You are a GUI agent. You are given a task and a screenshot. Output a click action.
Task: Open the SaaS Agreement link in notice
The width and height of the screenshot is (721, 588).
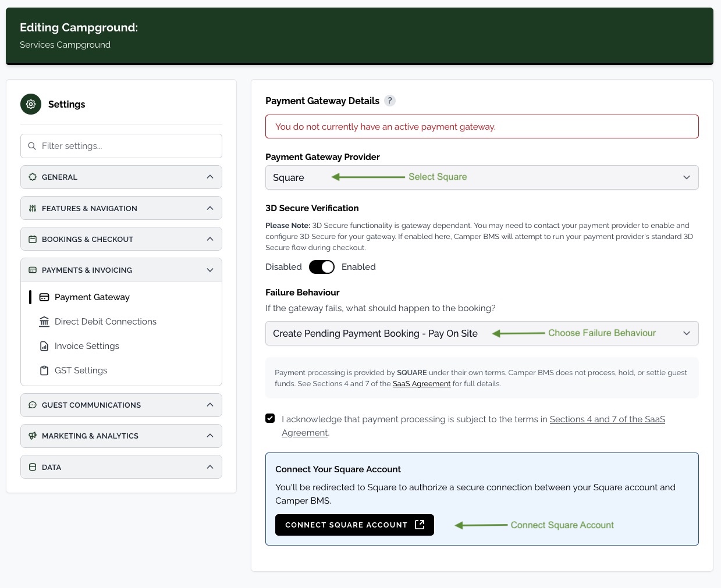pyautogui.click(x=421, y=384)
